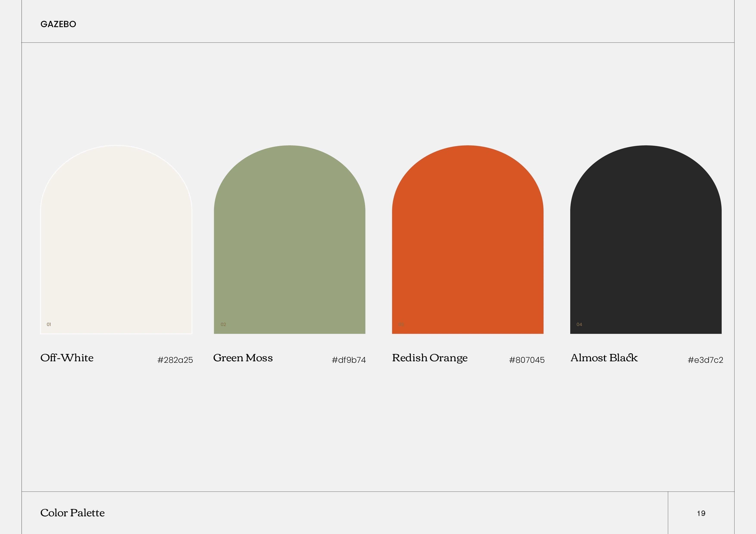Choose the Almost Black arch swatch
Screen dimensions: 756x534
646,240
